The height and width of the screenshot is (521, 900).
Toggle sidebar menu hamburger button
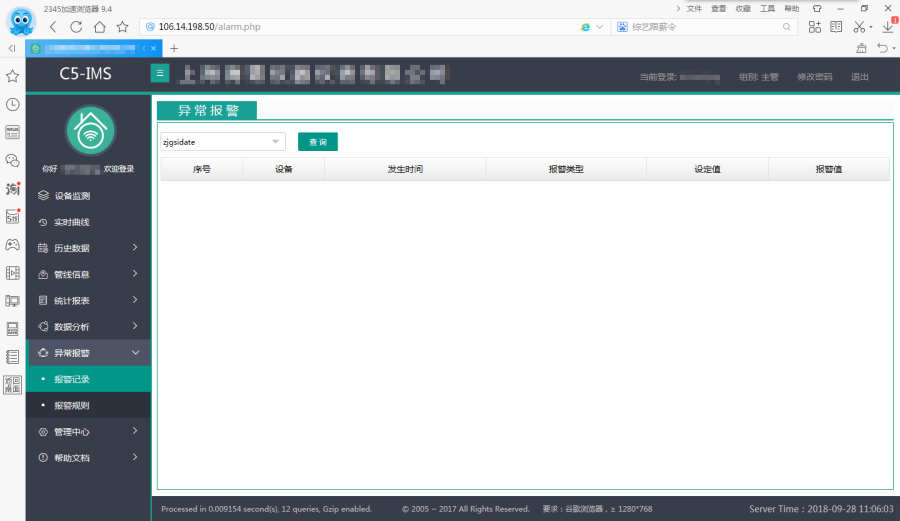[160, 73]
